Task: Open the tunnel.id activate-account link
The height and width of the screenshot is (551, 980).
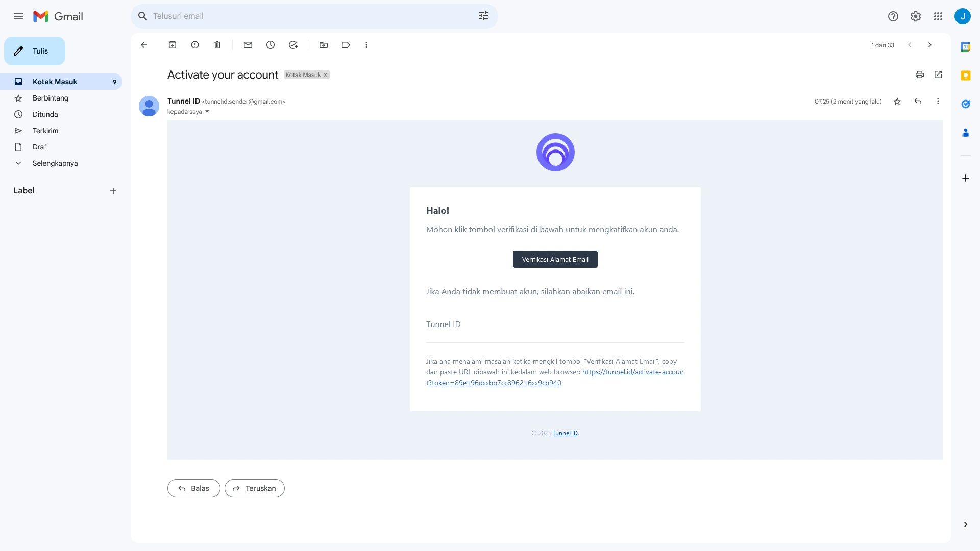Action: tap(555, 378)
